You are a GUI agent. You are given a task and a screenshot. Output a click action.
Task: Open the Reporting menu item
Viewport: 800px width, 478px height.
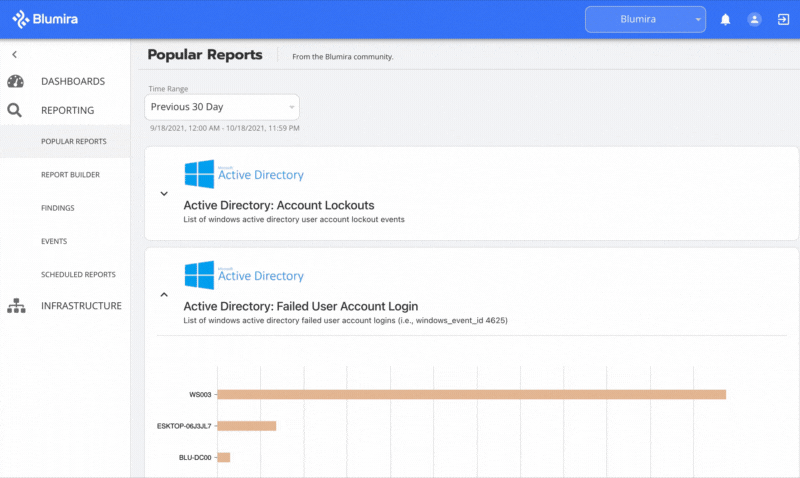[x=67, y=110]
